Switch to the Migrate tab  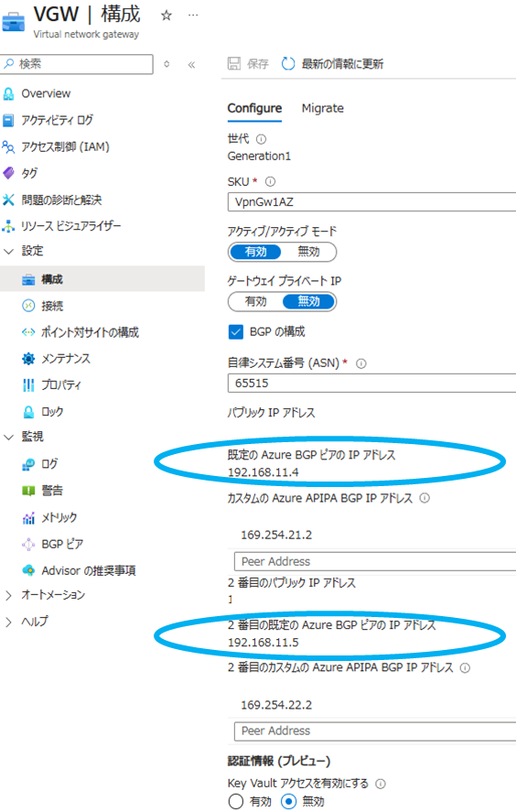(x=322, y=108)
